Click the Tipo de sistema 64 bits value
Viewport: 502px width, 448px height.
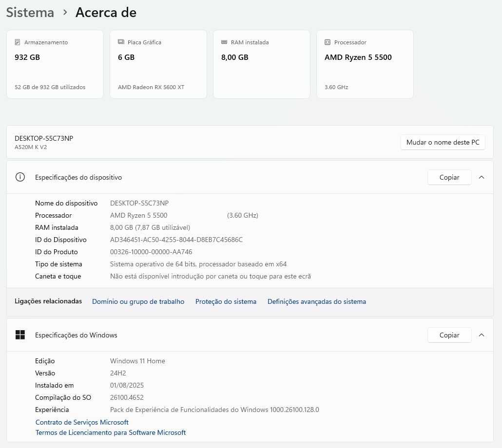[198, 264]
